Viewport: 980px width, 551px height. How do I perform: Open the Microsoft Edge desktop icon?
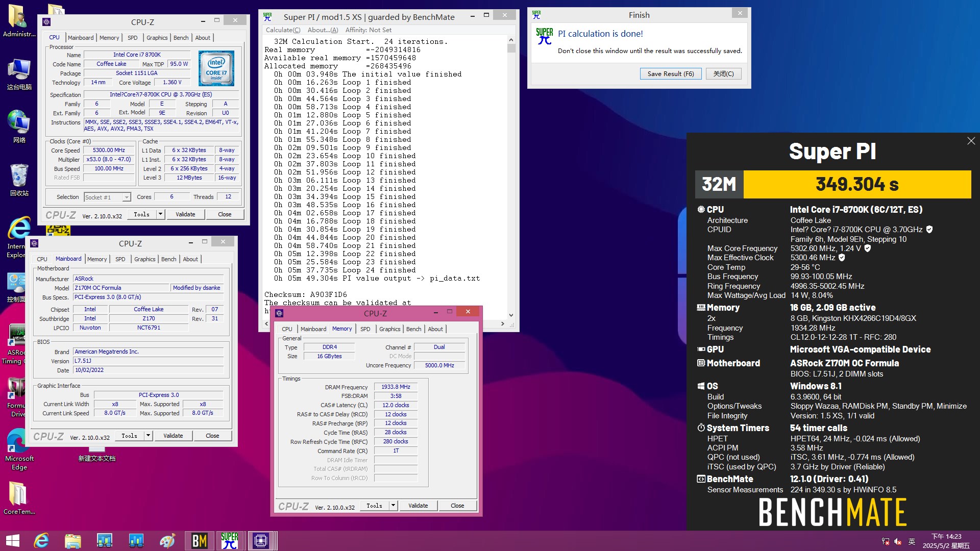(x=19, y=449)
